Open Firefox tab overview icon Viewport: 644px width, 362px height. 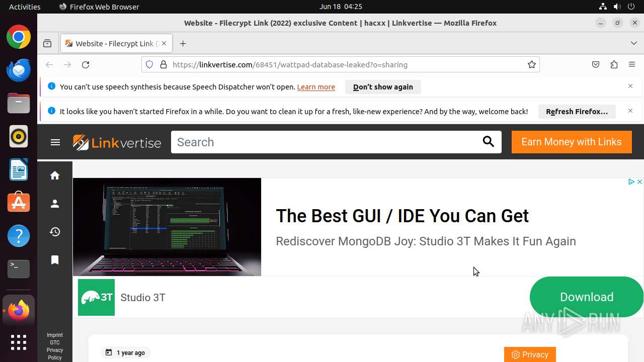pyautogui.click(x=47, y=44)
